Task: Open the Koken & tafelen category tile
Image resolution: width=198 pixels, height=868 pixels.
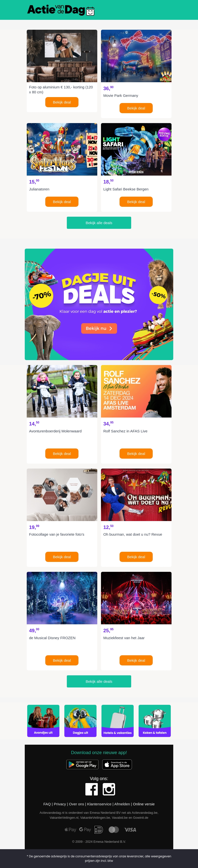Action: [x=154, y=721]
